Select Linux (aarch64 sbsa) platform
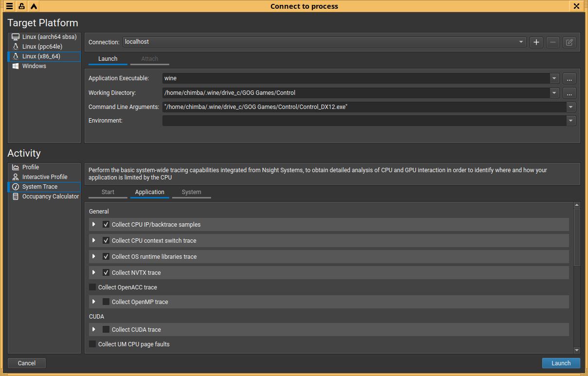 click(x=49, y=37)
